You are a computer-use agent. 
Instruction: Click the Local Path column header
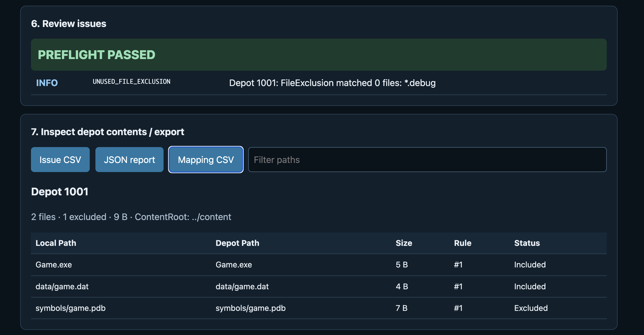[x=56, y=243]
